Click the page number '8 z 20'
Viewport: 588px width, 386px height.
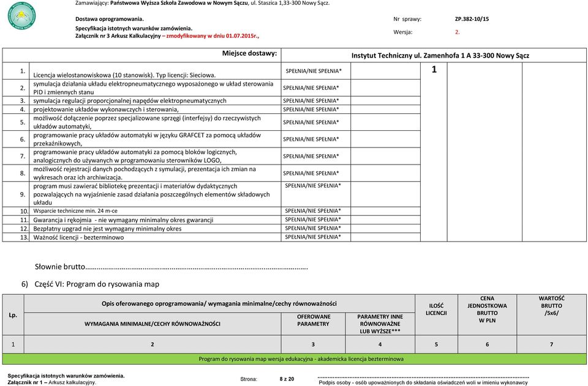tap(287, 379)
